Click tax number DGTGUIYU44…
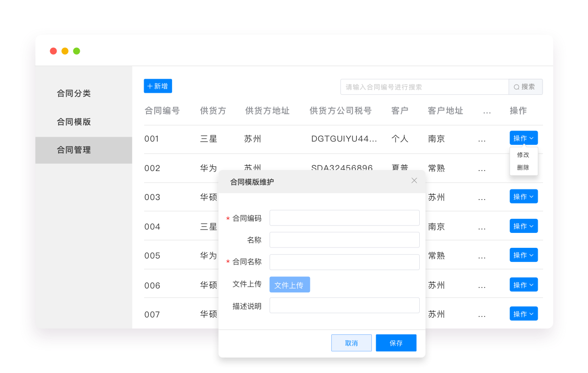The width and height of the screenshot is (588, 373). pyautogui.click(x=344, y=139)
